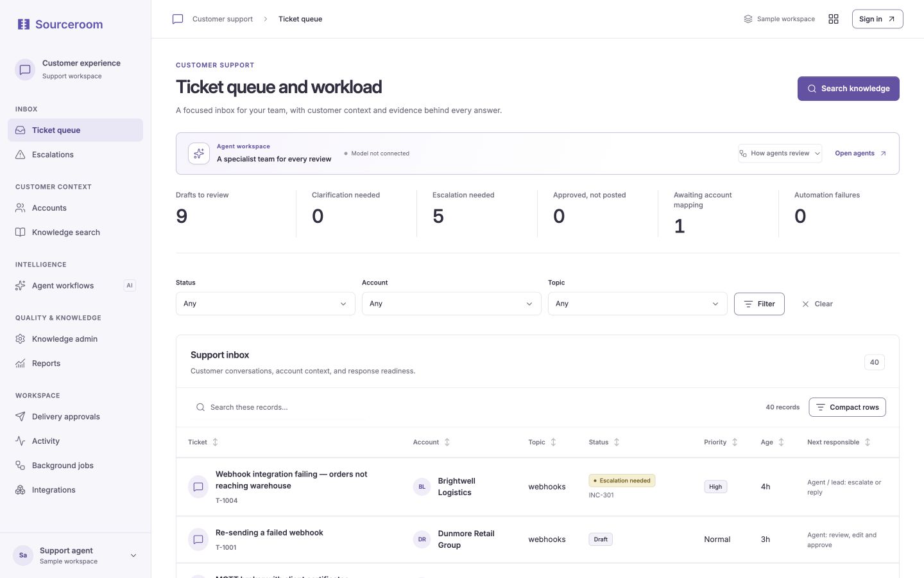The image size is (924, 578).
Task: Click the Escalations warning triangle icon
Action: click(21, 154)
